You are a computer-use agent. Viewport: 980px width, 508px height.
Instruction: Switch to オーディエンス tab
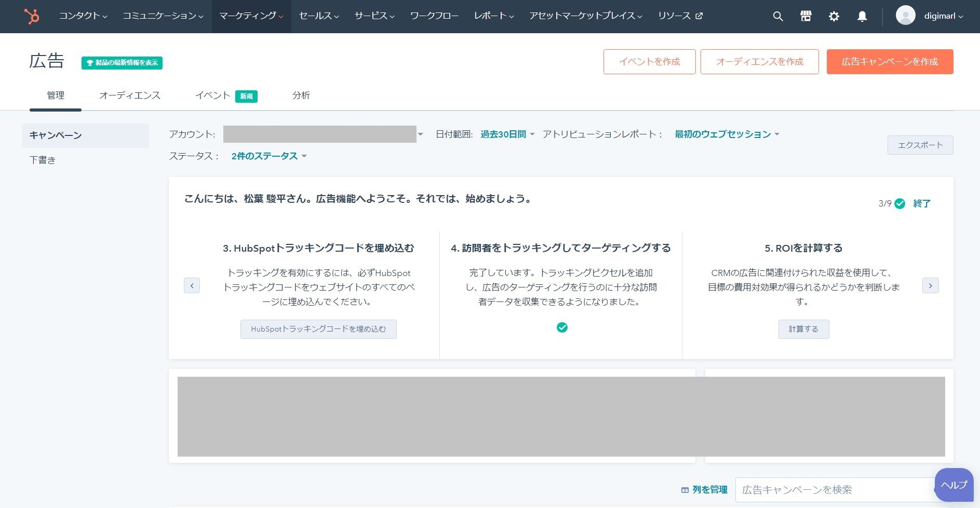pos(130,95)
